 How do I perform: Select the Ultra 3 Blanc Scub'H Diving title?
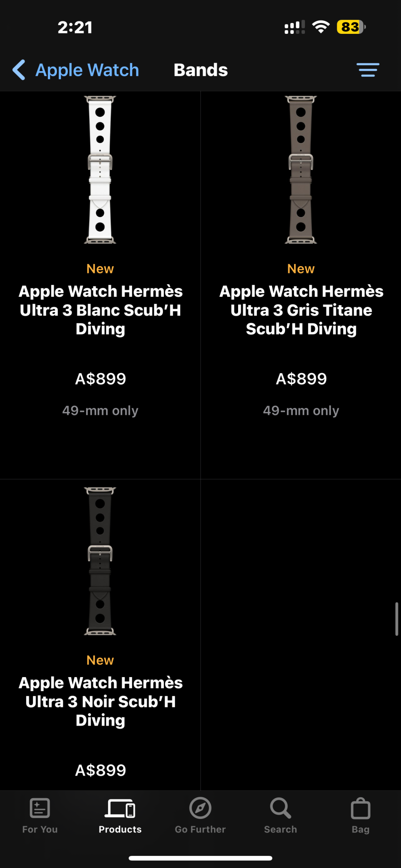tap(100, 310)
